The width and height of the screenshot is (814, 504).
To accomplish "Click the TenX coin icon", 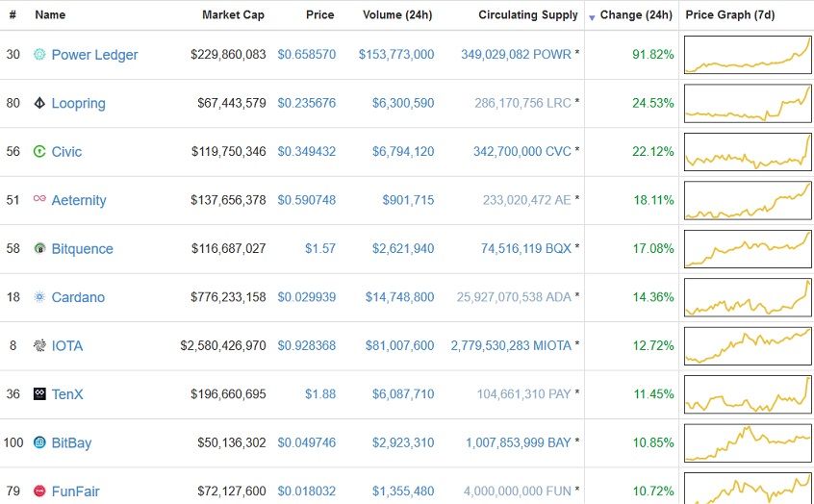I will [x=39, y=394].
